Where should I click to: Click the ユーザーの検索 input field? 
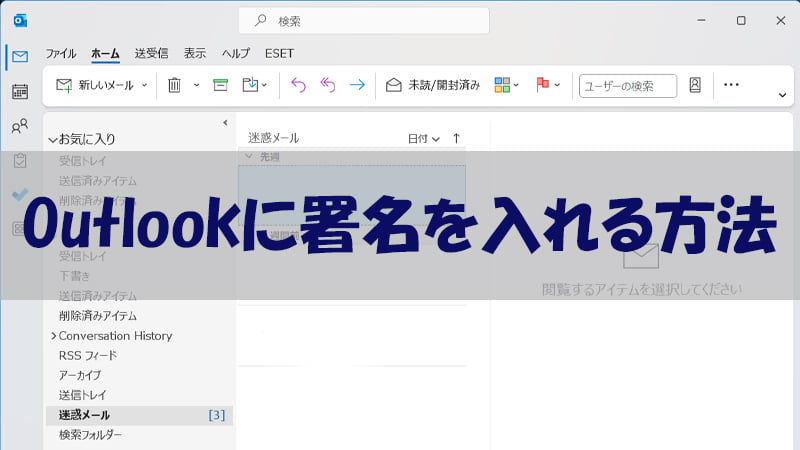pyautogui.click(x=627, y=85)
